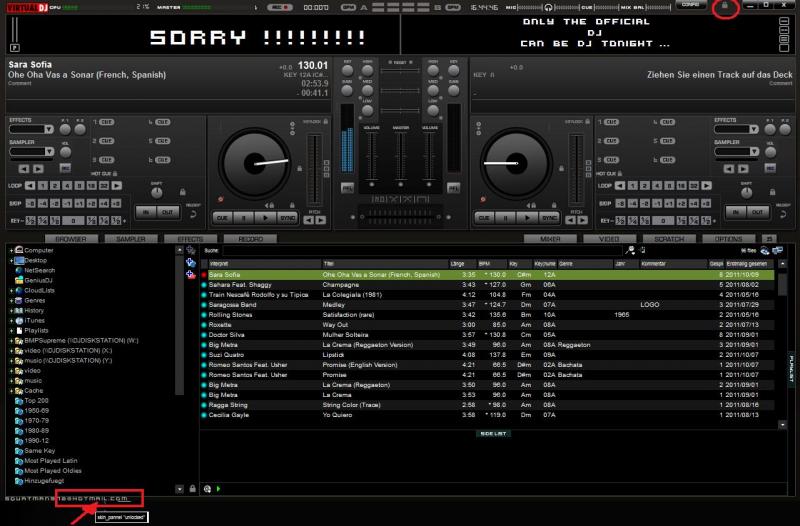Click the red marker icon below left turntable

(220, 199)
